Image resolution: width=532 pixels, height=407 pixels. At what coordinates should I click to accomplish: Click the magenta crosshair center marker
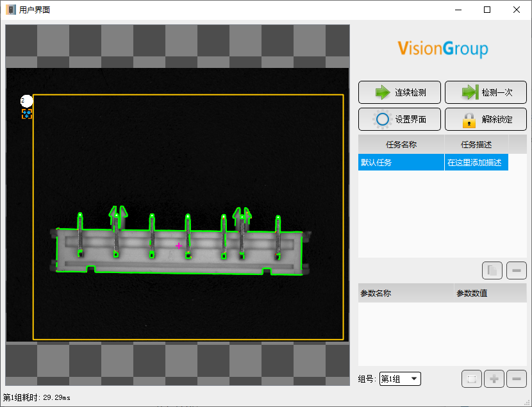click(x=179, y=245)
